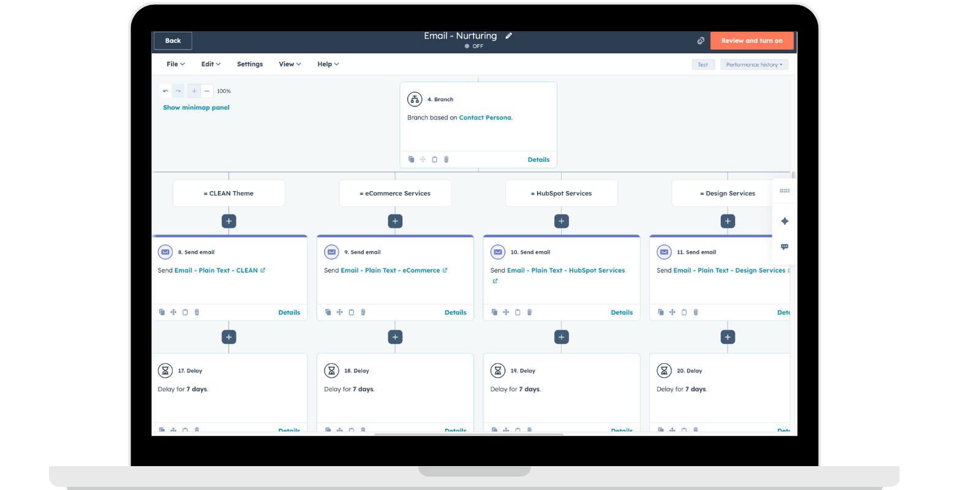Click the 20. Delay card title

[x=689, y=371]
